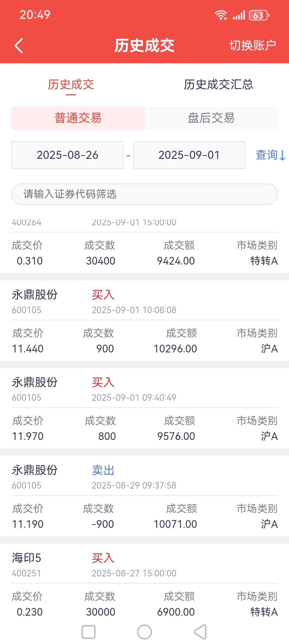Screen dimensions: 289x644
Task: Open Android recent apps square button
Action: point(89,632)
